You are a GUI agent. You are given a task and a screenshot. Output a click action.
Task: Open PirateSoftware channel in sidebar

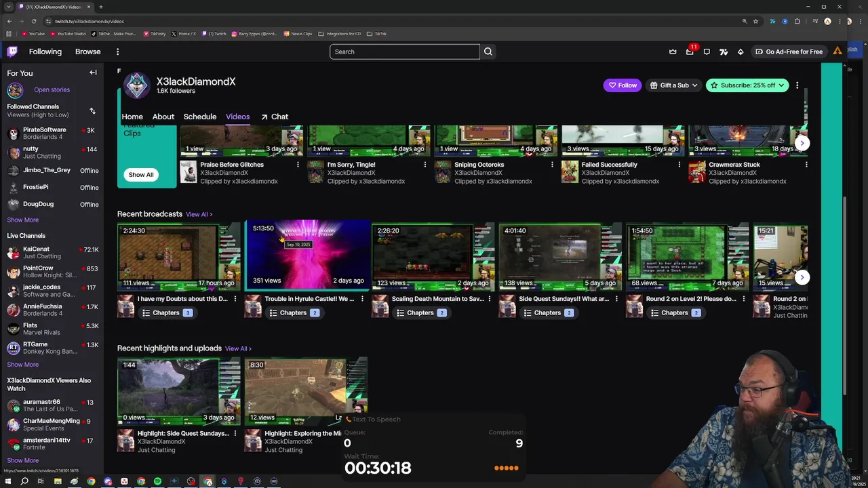(x=52, y=133)
